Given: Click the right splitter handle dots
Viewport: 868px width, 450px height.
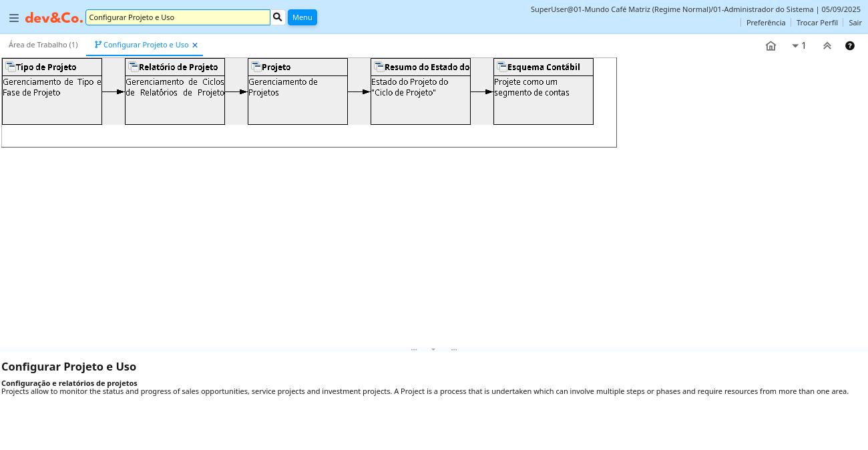Looking at the screenshot, I should click(x=454, y=349).
